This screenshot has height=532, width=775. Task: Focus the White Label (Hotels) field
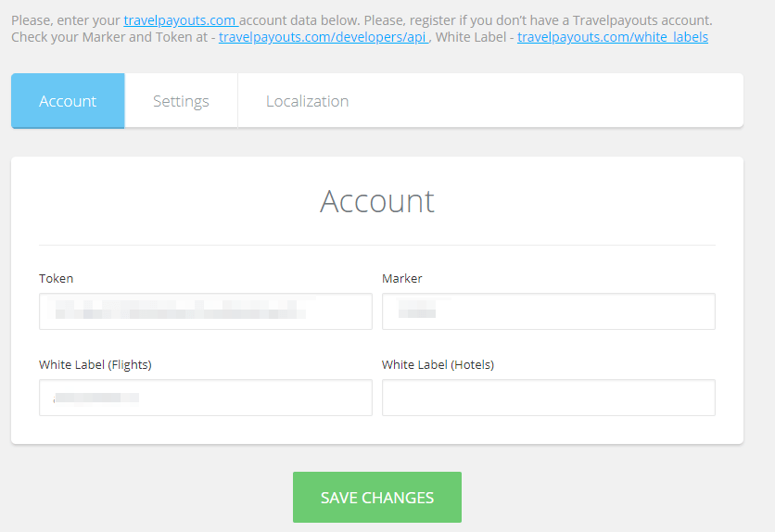tap(549, 398)
